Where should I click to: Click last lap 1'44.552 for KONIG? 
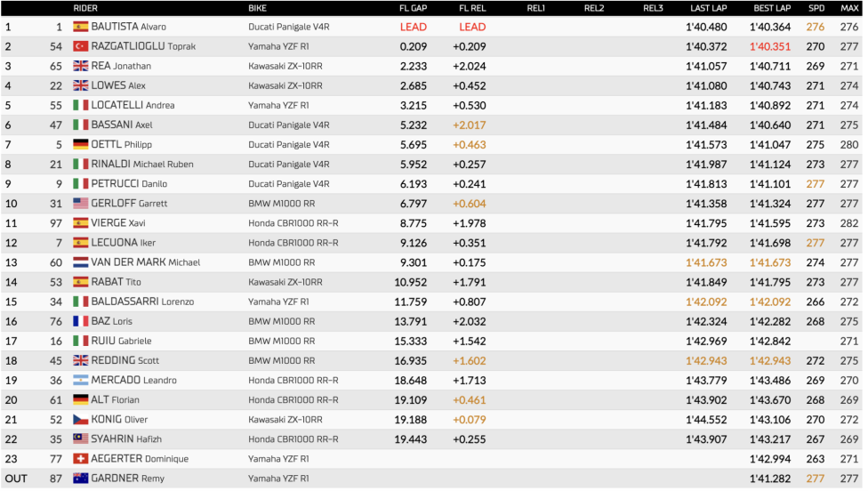click(706, 420)
